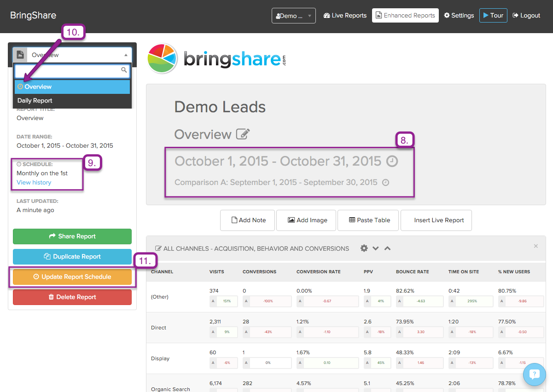Click the CHANNEL column header
The width and height of the screenshot is (553, 392).
pyautogui.click(x=162, y=272)
